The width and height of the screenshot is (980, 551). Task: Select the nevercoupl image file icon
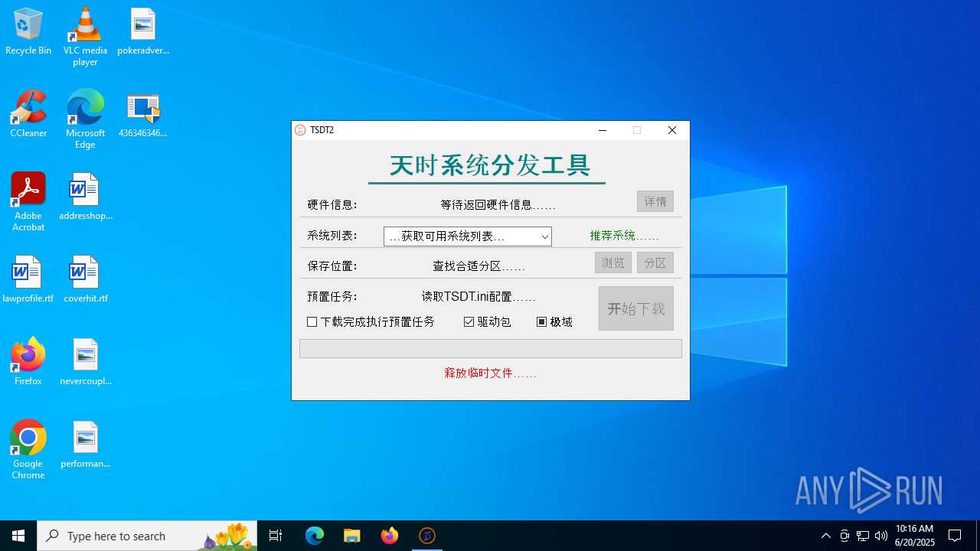pyautogui.click(x=85, y=362)
